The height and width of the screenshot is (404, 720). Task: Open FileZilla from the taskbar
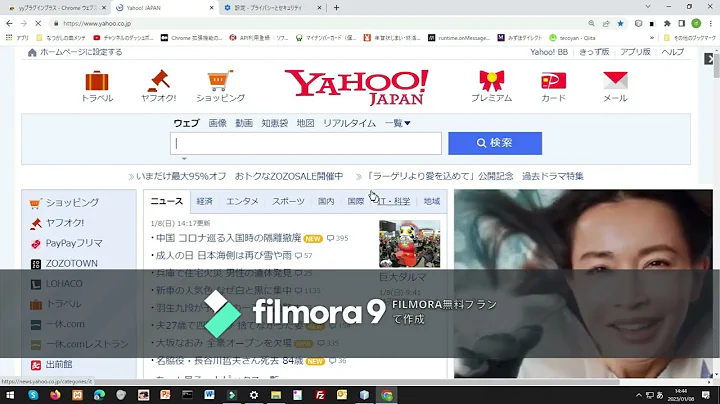320,395
